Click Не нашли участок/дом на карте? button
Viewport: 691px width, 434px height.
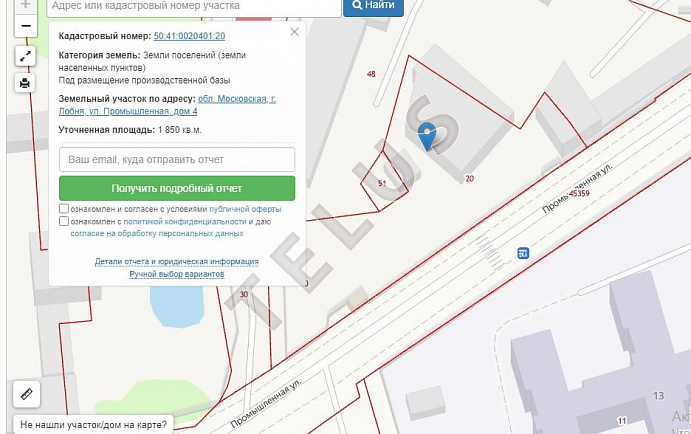tap(93, 425)
